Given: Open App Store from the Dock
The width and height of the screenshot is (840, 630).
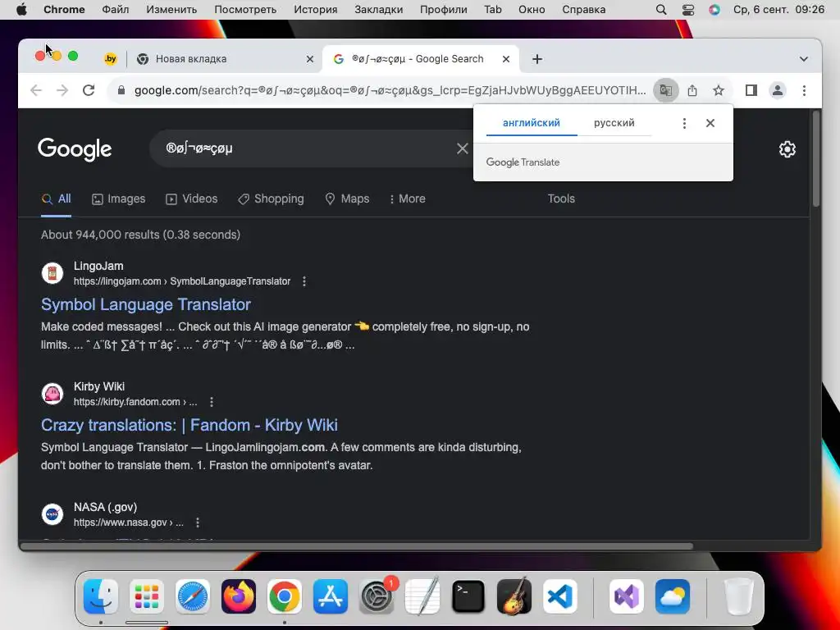Looking at the screenshot, I should click(331, 596).
